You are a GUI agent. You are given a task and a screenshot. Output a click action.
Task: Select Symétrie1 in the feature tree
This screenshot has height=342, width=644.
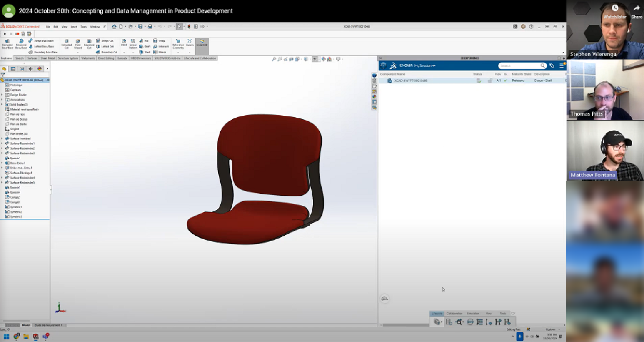[14, 207]
